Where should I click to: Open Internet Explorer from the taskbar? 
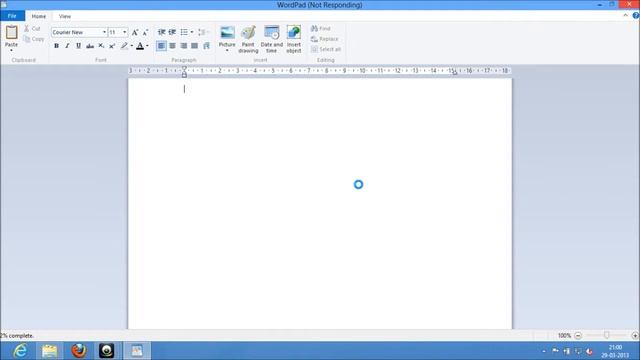click(x=20, y=351)
